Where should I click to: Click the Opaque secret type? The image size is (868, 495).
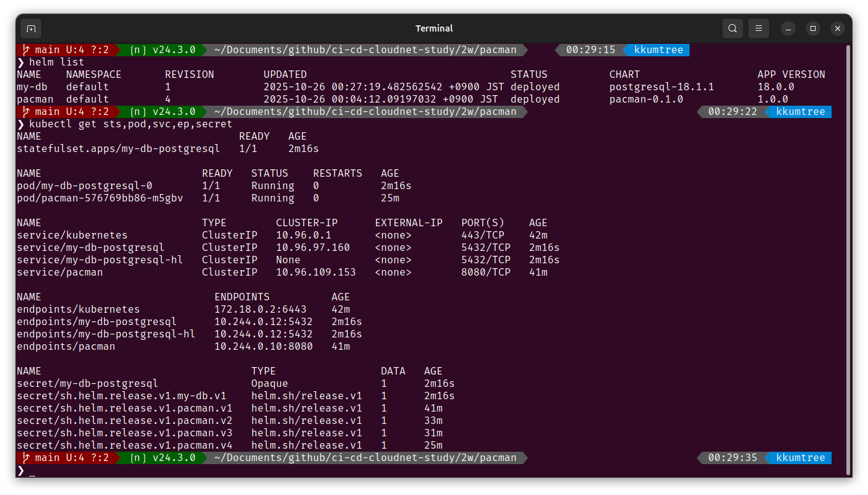point(270,383)
